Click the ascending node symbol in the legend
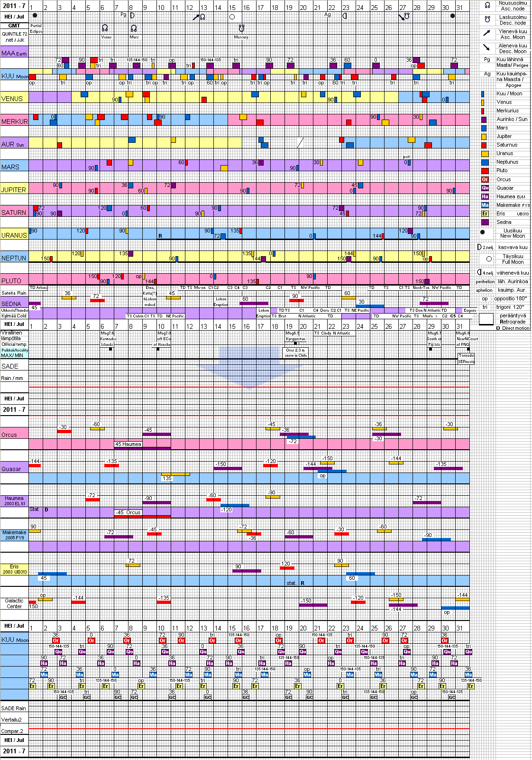The image size is (532, 760). point(487,5)
